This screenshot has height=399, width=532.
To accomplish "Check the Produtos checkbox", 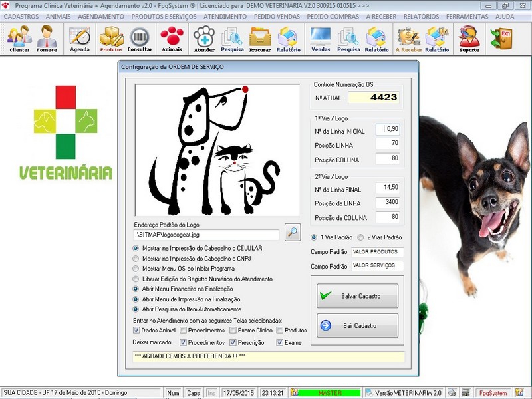I will coord(279,330).
